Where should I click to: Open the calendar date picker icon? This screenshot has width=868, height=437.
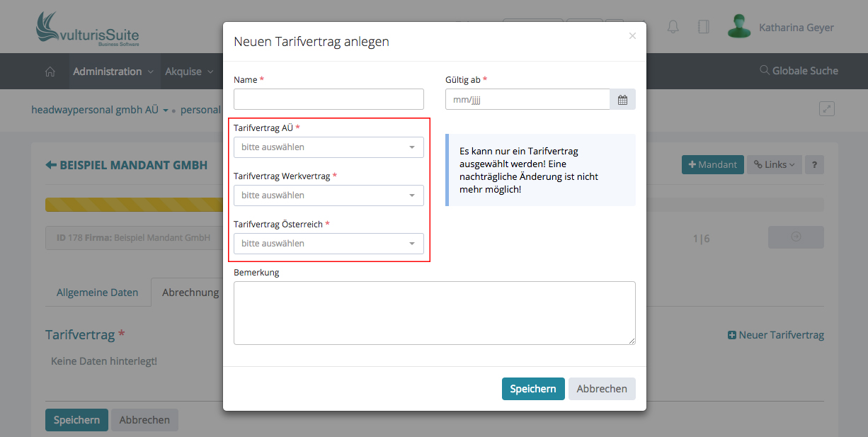click(x=622, y=100)
